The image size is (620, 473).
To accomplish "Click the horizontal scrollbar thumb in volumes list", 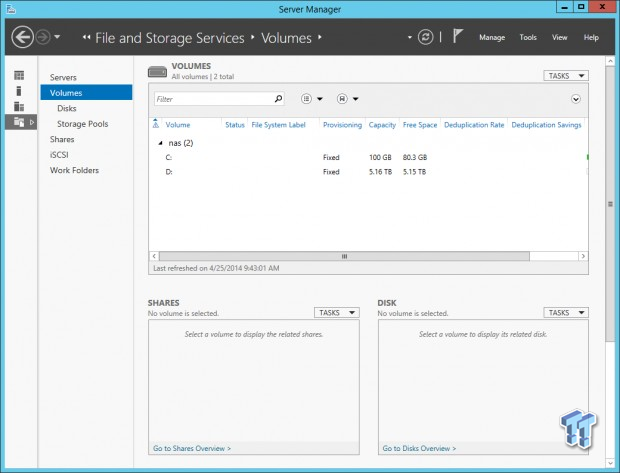I will click(344, 256).
